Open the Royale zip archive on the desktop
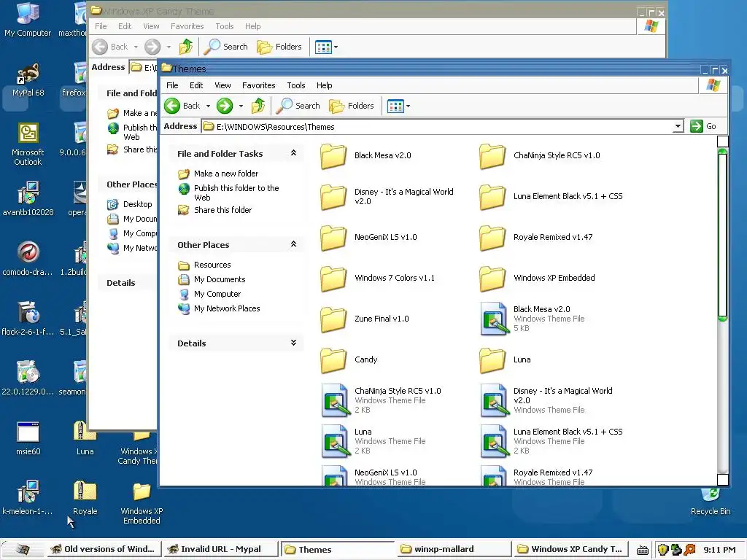This screenshot has width=747, height=560. click(85, 498)
